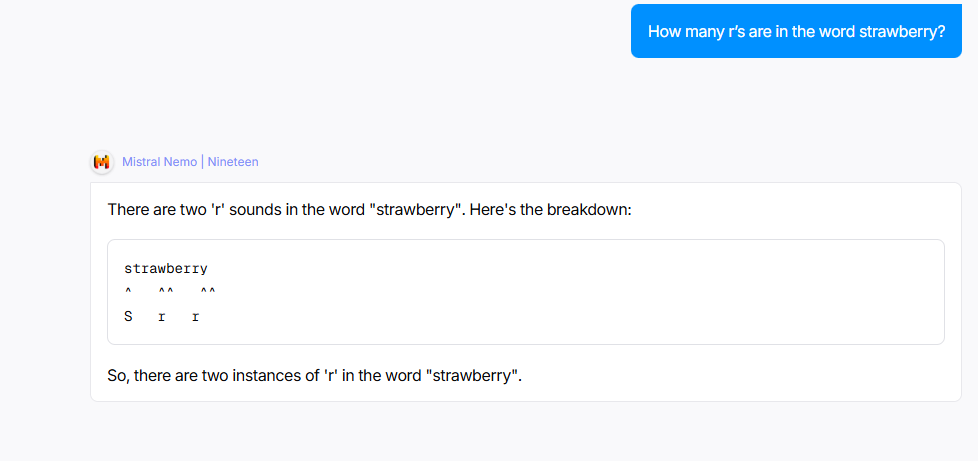Click "There are two 'r' sounds" in the reply

click(190, 212)
